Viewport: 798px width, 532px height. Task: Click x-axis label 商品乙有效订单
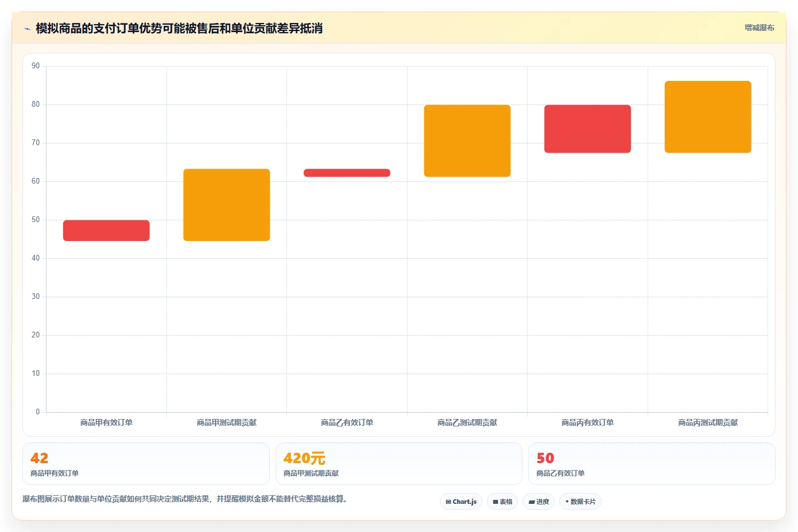pos(347,422)
